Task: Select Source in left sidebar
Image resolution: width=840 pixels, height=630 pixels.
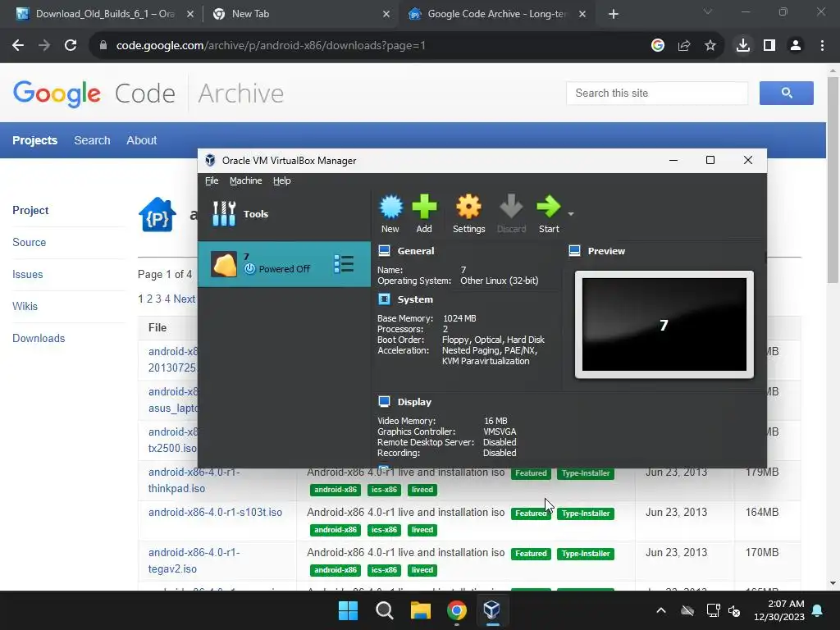Action: (29, 242)
